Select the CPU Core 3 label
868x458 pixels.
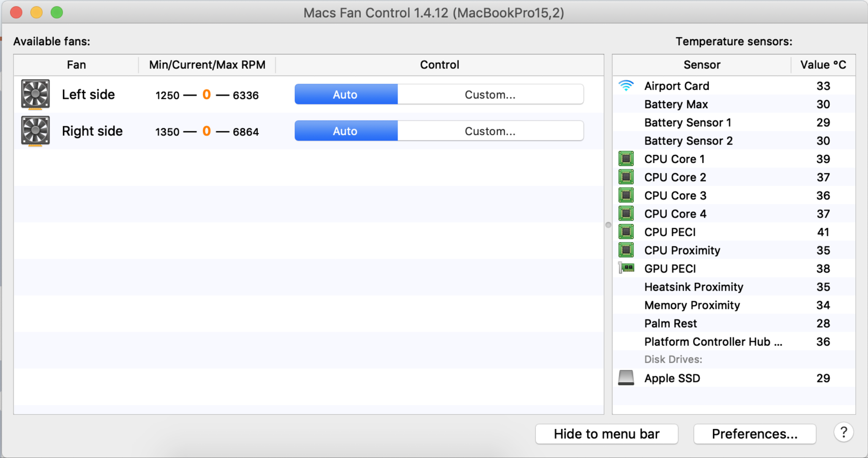click(675, 195)
